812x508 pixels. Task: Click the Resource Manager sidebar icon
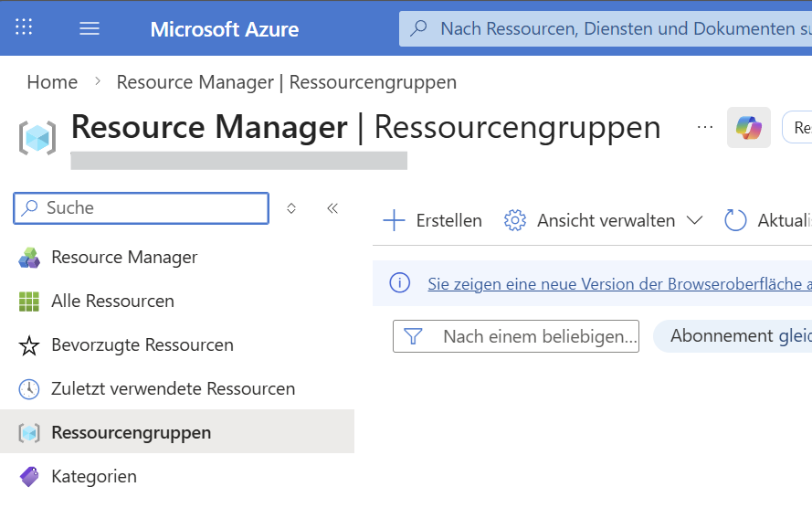(29, 258)
